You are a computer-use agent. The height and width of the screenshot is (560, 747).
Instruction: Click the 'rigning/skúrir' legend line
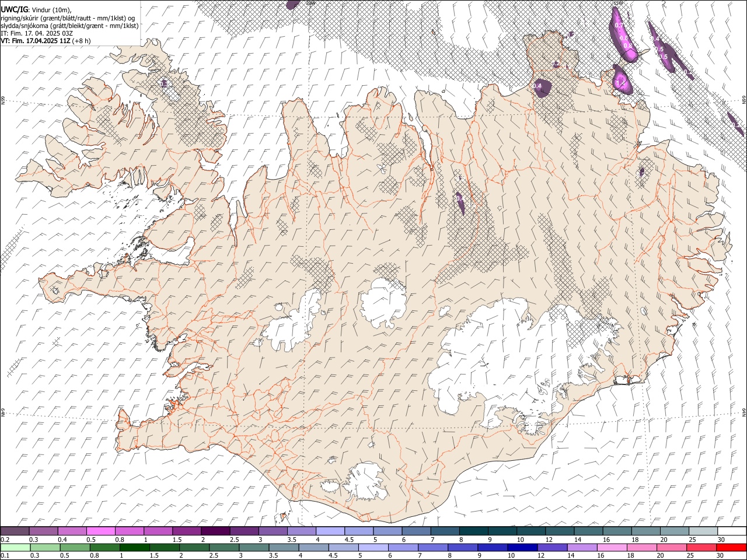(x=68, y=17)
